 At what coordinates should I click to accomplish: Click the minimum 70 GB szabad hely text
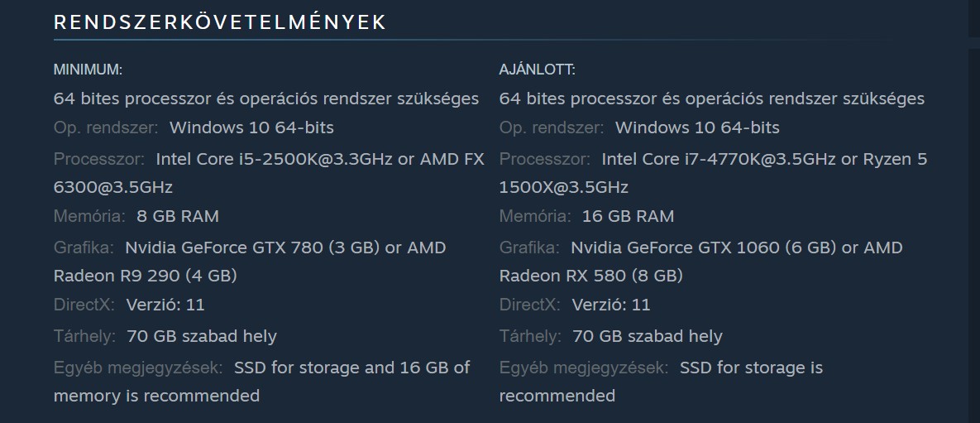coord(202,336)
